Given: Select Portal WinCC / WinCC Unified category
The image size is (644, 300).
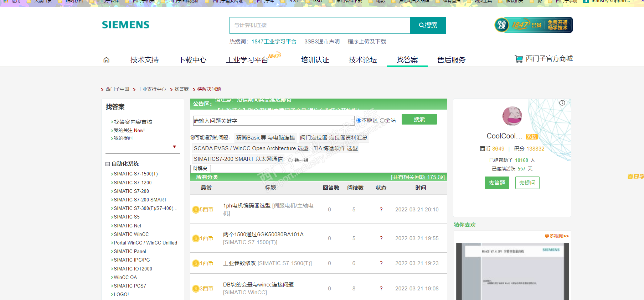Looking at the screenshot, I should click(145, 243).
